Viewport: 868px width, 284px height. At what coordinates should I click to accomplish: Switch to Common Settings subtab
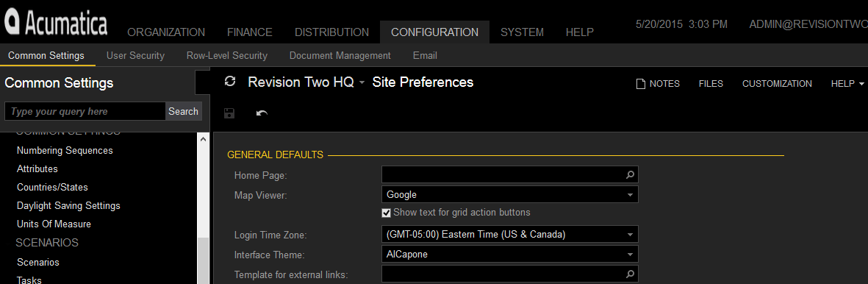point(46,55)
